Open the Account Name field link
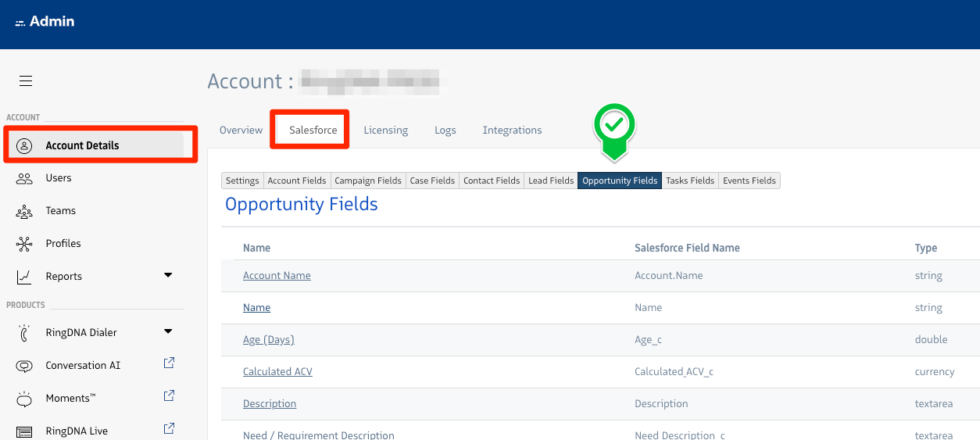980x440 pixels. pos(277,276)
